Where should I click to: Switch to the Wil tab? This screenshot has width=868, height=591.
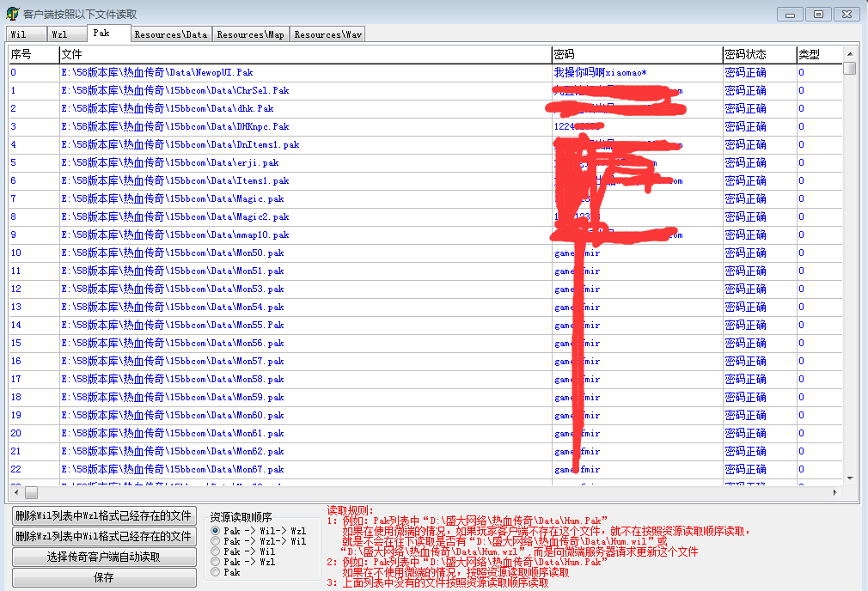[26, 34]
